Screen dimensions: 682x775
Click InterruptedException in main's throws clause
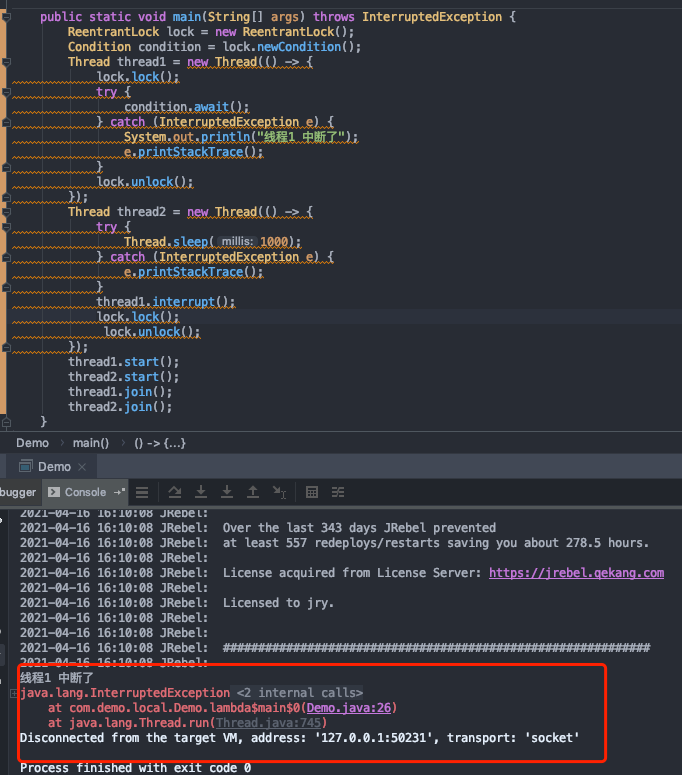point(432,17)
